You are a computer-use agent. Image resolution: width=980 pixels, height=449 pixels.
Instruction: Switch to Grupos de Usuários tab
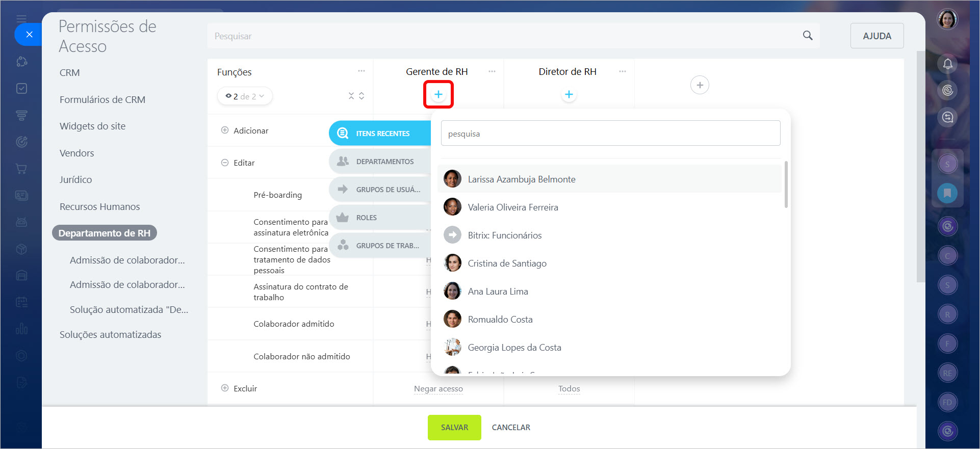[x=380, y=189]
